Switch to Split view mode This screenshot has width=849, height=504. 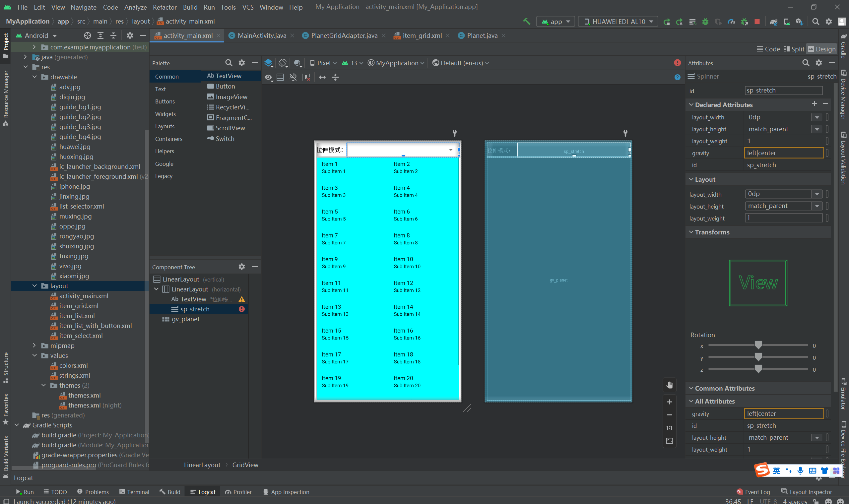click(794, 49)
